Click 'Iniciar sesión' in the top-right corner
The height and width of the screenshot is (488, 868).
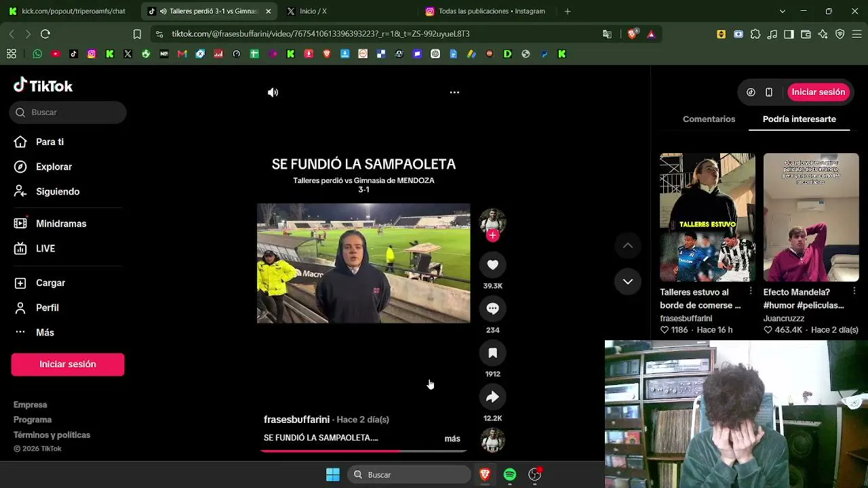pyautogui.click(x=818, y=92)
